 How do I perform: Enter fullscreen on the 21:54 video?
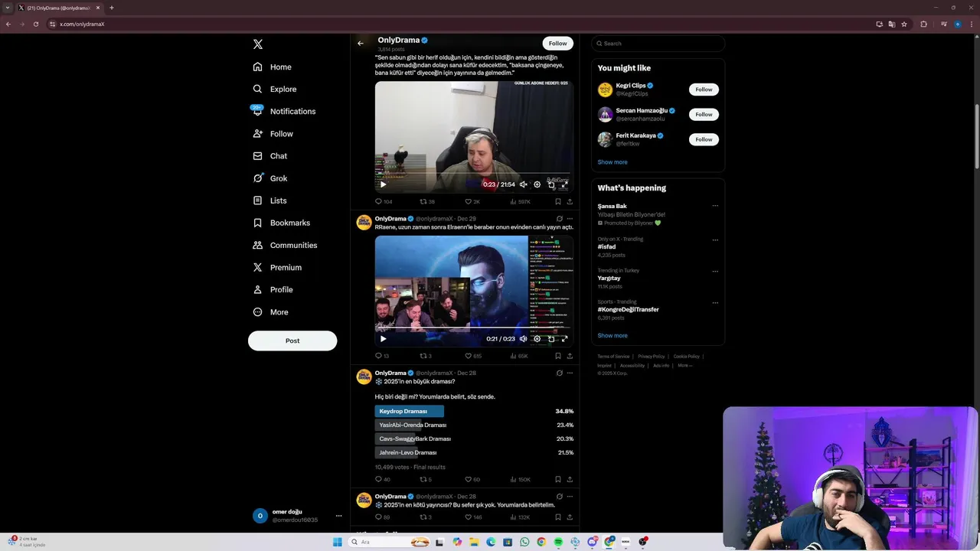(564, 184)
